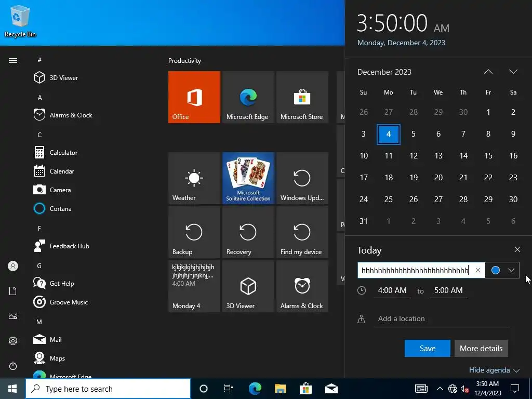Go to previous month in calendar flyout

coord(488,72)
